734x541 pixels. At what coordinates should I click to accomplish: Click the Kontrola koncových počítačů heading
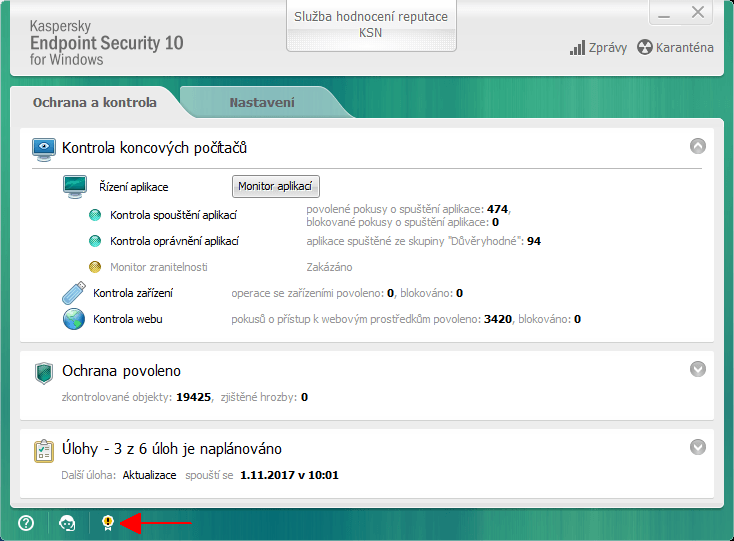point(154,148)
